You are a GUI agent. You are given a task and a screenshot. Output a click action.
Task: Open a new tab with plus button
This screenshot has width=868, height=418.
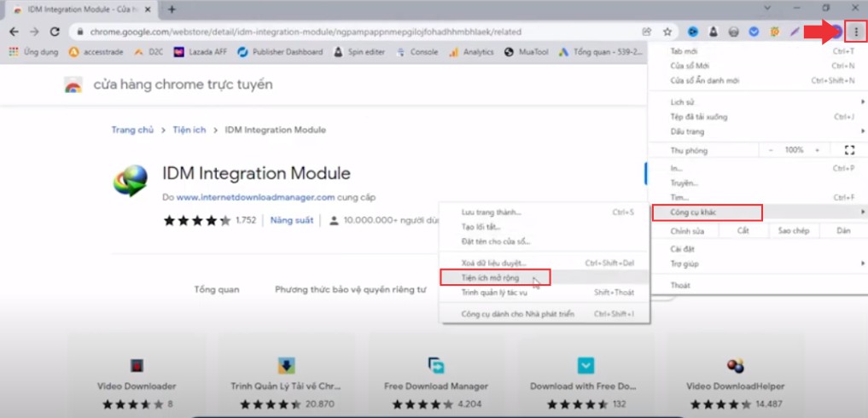coord(172,9)
